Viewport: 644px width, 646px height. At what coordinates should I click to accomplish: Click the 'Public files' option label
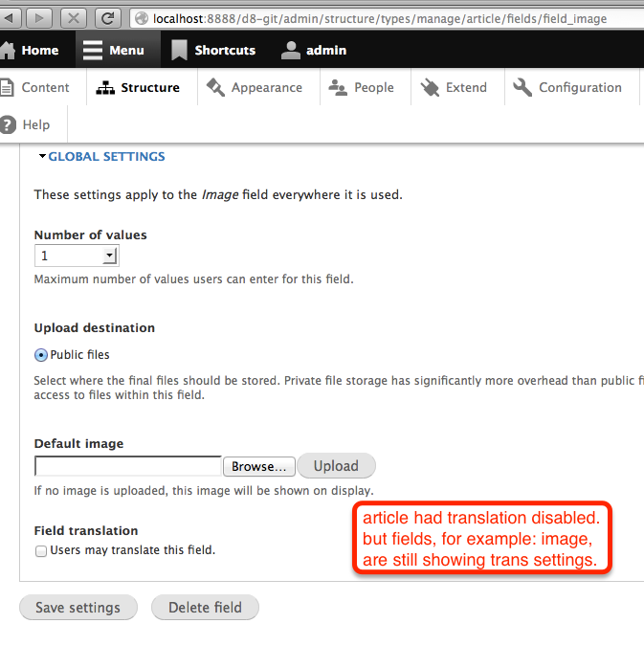(79, 355)
